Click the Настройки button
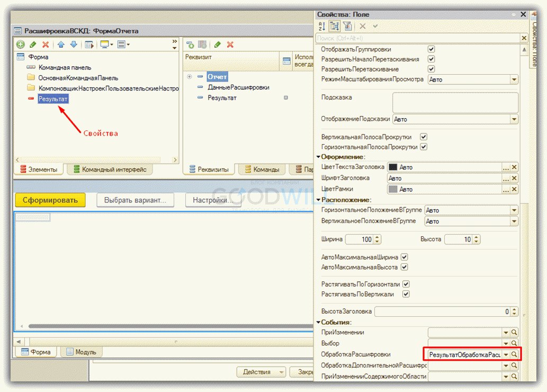 tap(213, 200)
